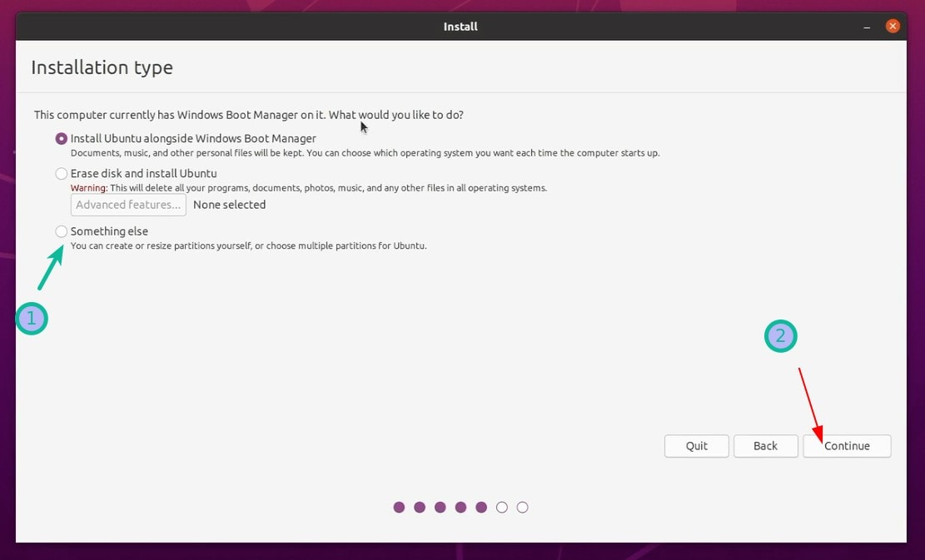Click the third progress dot indicator
The image size is (925, 560).
point(440,507)
